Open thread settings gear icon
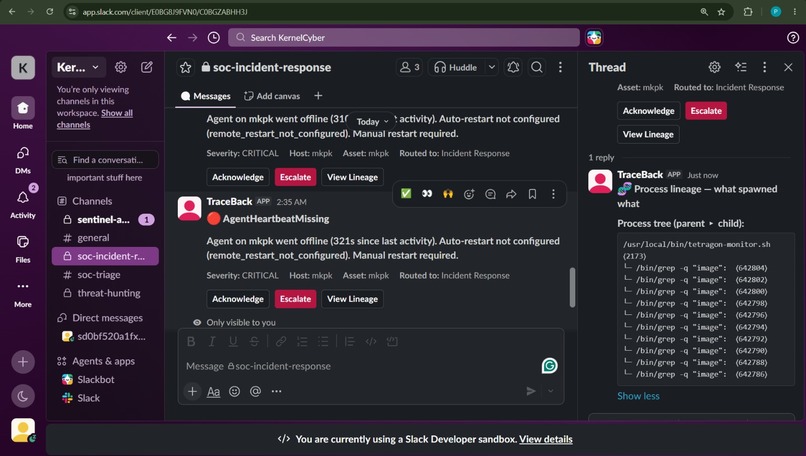806x456 pixels. 715,67
